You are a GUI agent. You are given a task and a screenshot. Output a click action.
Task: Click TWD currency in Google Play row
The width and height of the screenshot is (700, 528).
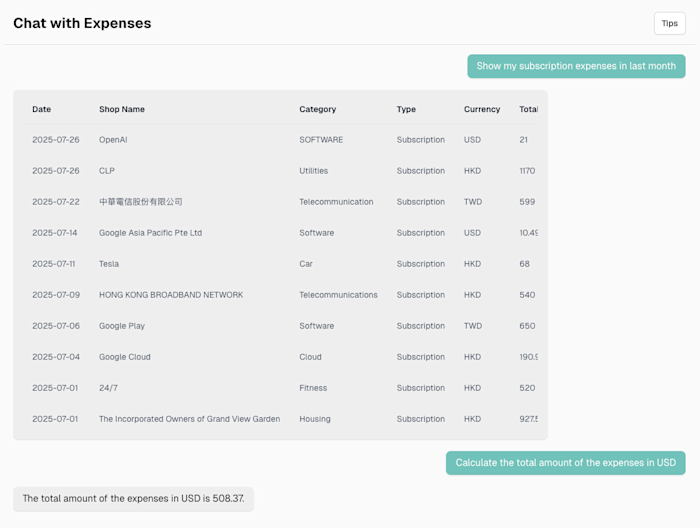coord(473,326)
